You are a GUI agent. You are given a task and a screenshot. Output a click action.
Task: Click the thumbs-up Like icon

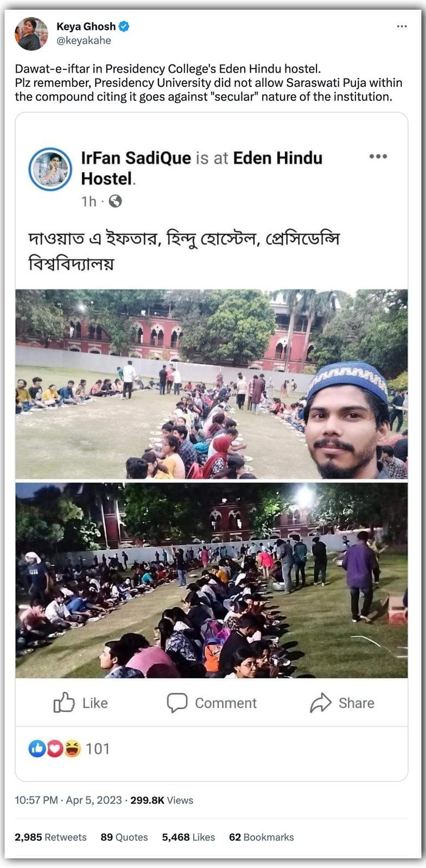pyautogui.click(x=64, y=703)
